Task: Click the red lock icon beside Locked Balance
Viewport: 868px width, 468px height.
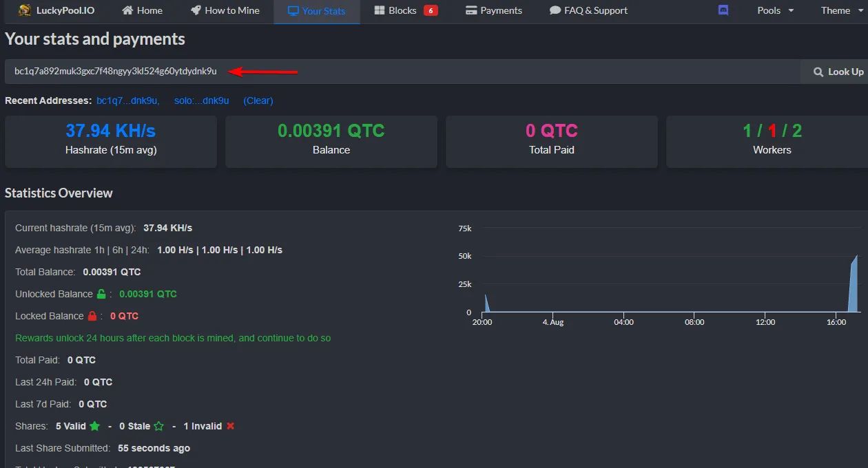Action: pyautogui.click(x=92, y=316)
